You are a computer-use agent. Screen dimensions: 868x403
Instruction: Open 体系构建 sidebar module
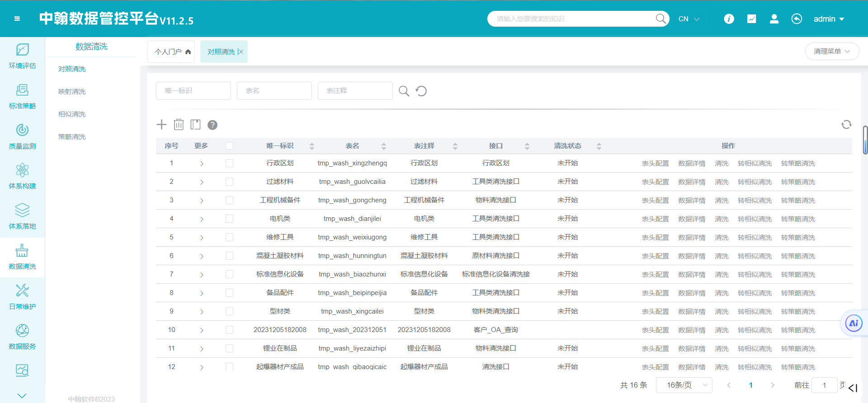tap(23, 176)
